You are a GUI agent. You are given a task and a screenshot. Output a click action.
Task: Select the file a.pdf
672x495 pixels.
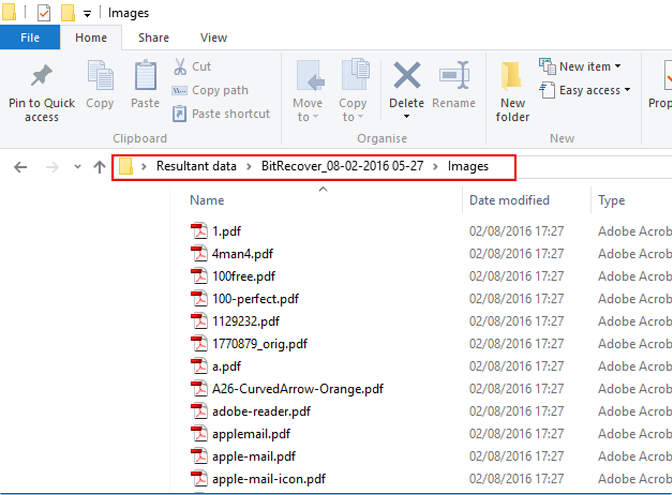coord(226,366)
